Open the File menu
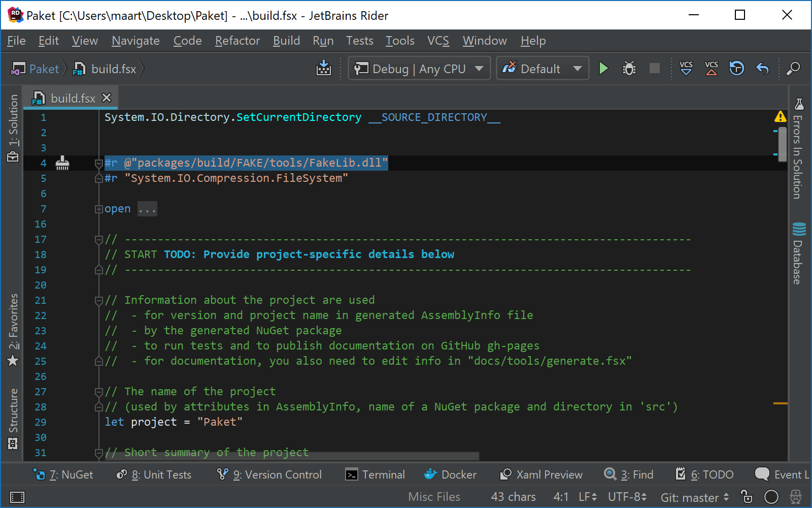812x508 pixels. click(x=16, y=41)
